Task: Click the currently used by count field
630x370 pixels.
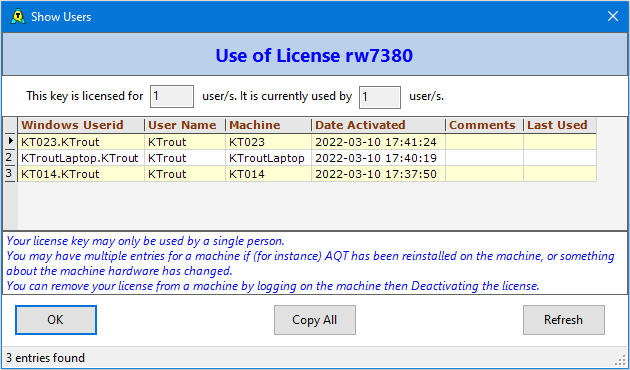Action: (380, 97)
